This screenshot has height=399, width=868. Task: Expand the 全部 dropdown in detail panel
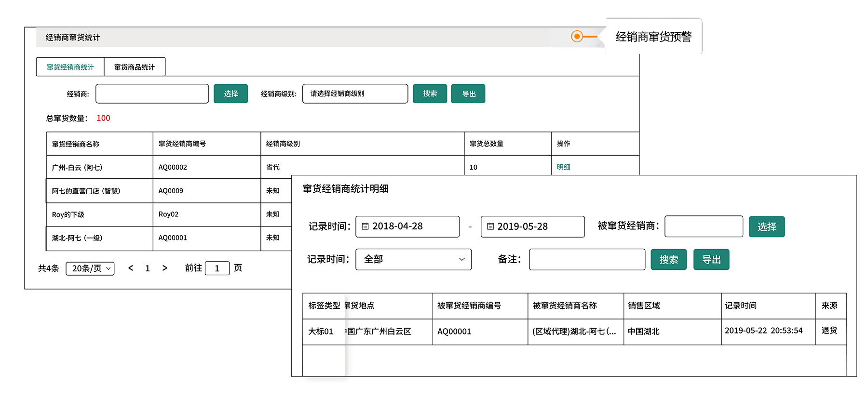click(x=413, y=259)
